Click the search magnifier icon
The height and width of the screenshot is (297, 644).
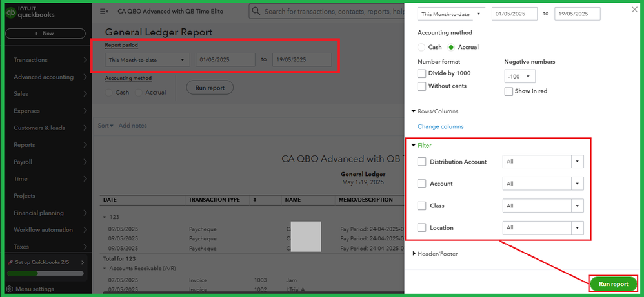(256, 12)
